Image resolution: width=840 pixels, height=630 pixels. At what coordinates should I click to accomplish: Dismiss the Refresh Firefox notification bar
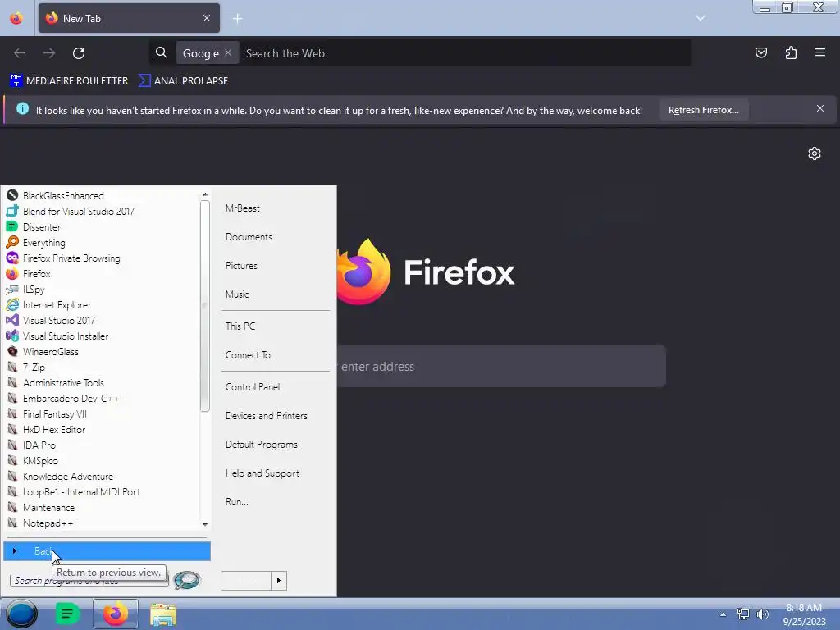coord(819,109)
